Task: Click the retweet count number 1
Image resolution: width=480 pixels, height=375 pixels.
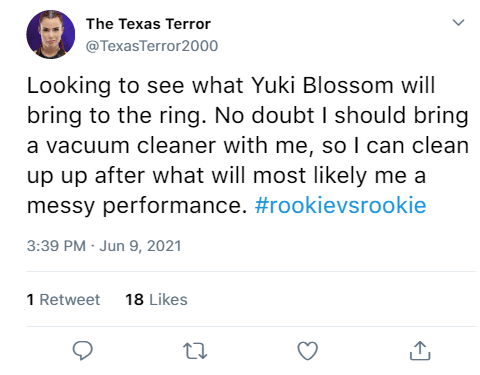Action: [x=30, y=299]
